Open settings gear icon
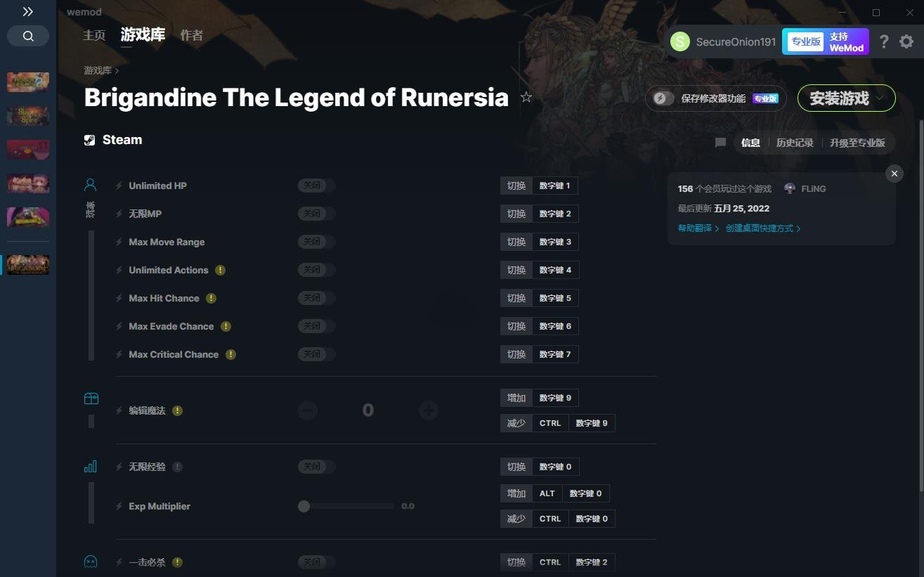924x577 pixels. click(x=906, y=41)
